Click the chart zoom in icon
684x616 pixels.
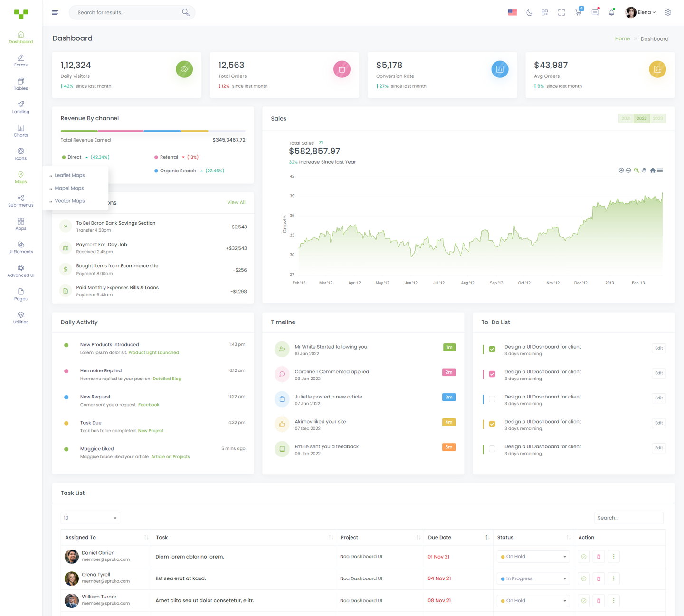pos(621,171)
